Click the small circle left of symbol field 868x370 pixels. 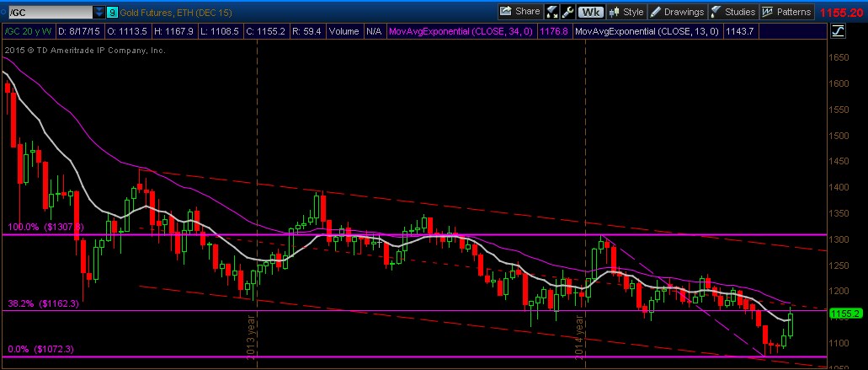(x=3, y=12)
